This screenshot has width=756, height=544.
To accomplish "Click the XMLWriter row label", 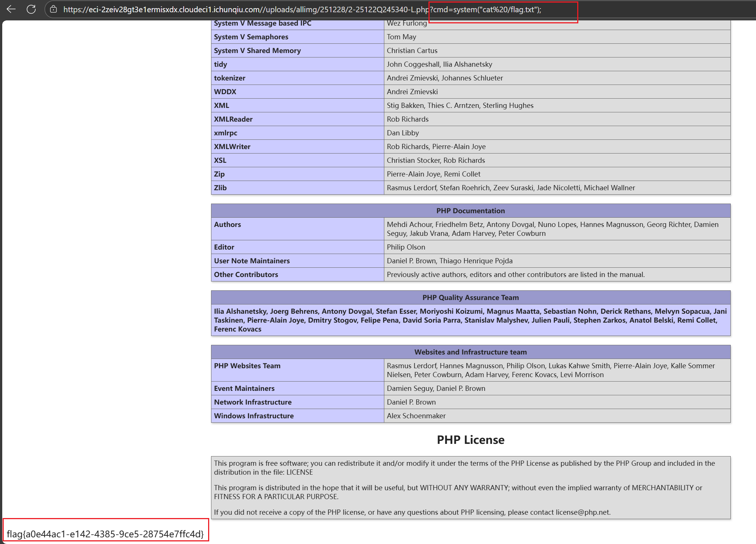I will point(232,146).
